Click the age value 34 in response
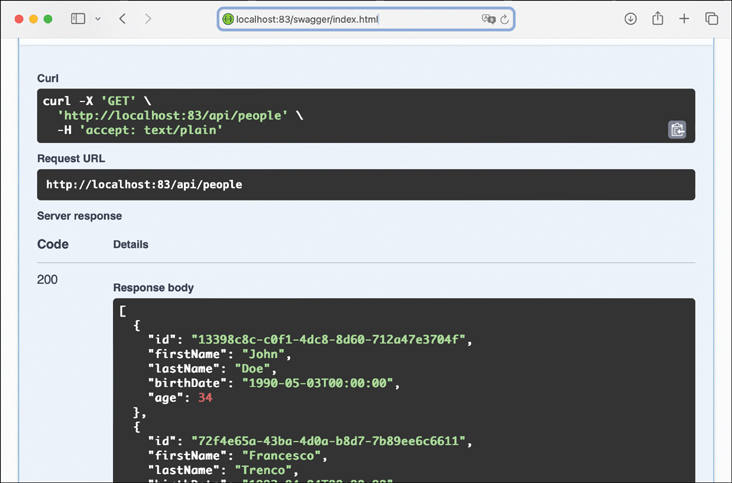Screen dimensions: 732x483 (x=205, y=397)
